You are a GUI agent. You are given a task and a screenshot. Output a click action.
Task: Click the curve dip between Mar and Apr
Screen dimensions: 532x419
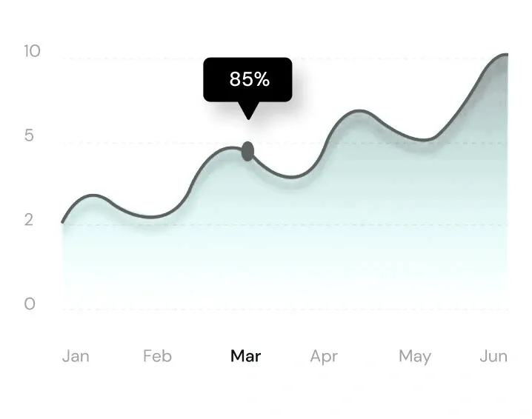(x=292, y=177)
